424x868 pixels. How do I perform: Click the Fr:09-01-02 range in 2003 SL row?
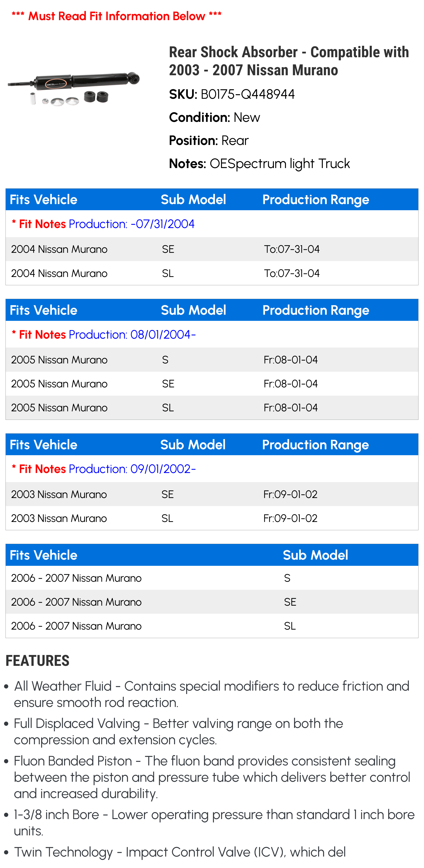click(x=290, y=518)
